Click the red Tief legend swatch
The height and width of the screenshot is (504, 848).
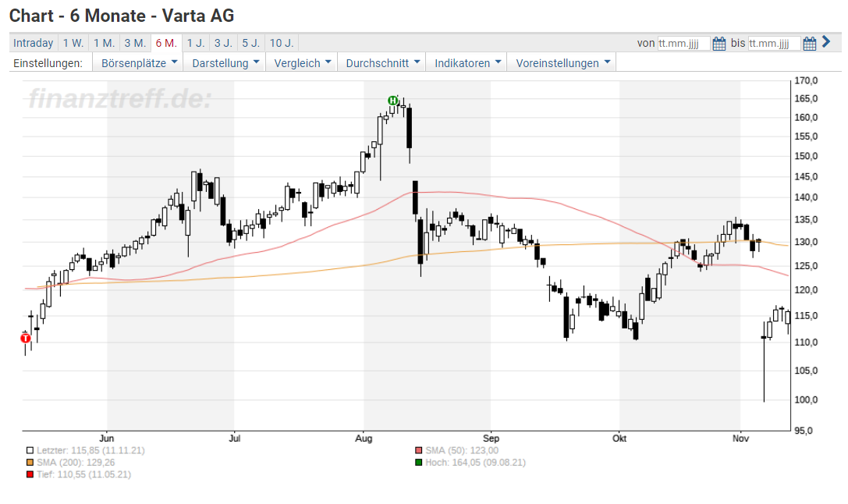(x=30, y=474)
